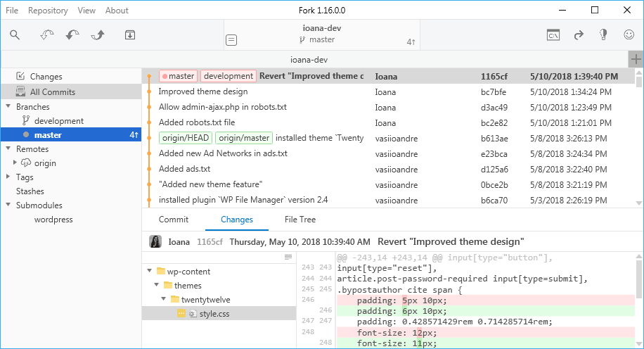Viewport: 644px width, 349px height.
Task: Collapse the Branches section
Action: 8,106
